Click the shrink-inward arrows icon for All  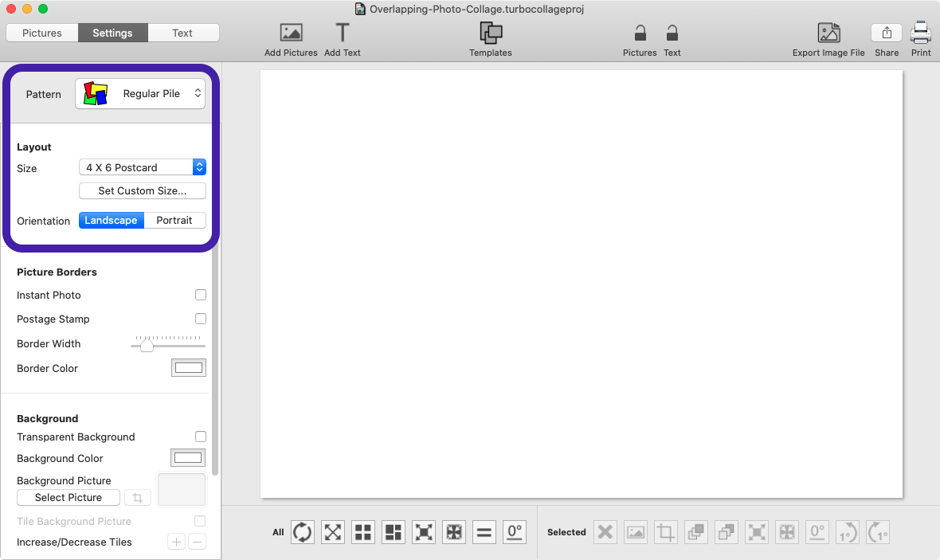454,532
